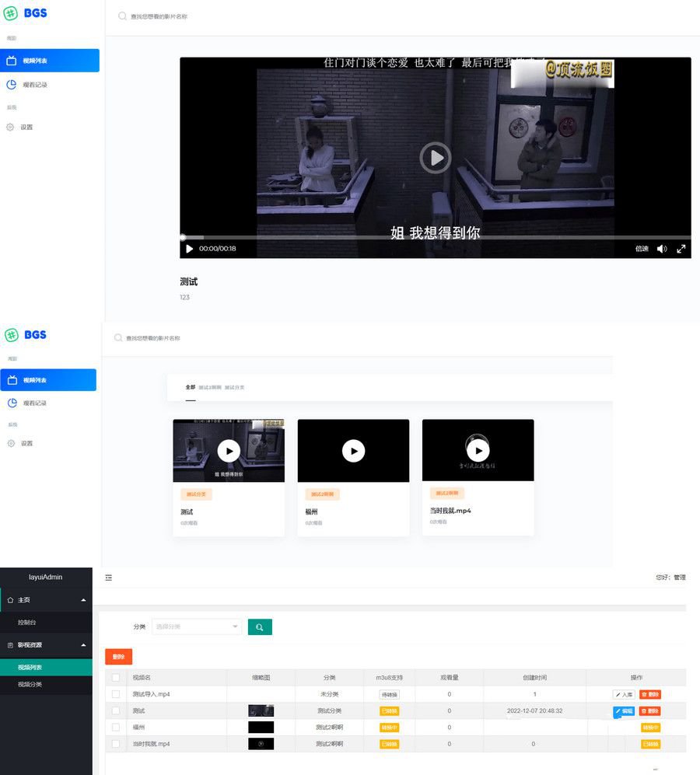Click the blue 编辑 button for 测试
Screen dimensions: 700x775
click(624, 711)
